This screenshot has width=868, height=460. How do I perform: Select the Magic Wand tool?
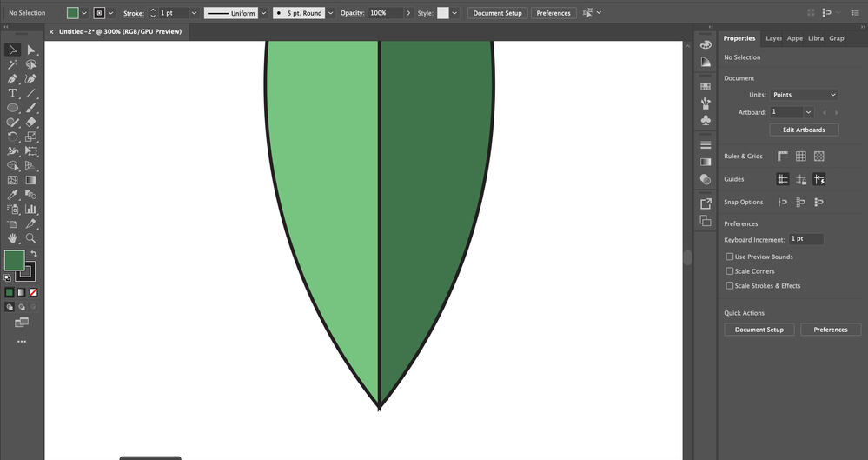(x=12, y=64)
